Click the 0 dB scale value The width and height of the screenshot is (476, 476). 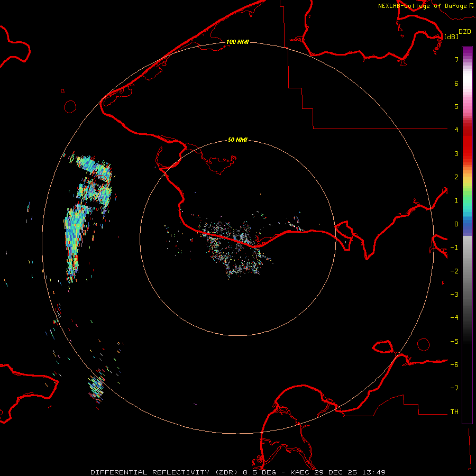coord(456,224)
